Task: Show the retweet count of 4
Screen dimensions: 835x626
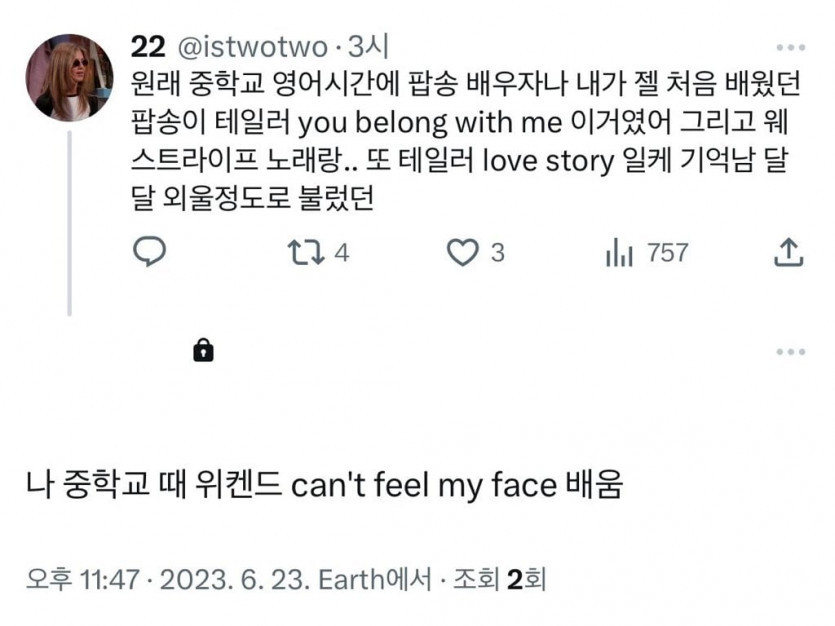Action: [341, 253]
